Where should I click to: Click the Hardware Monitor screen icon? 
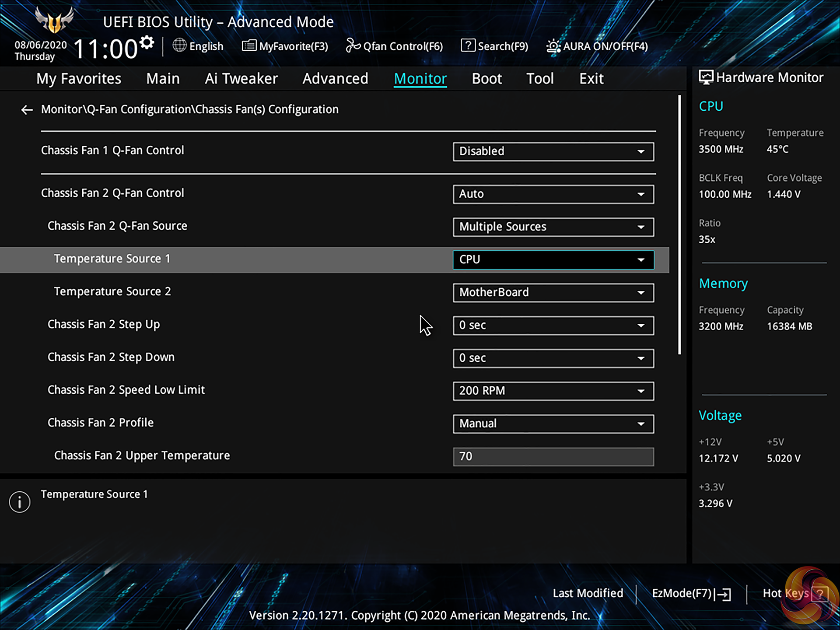[x=706, y=77]
